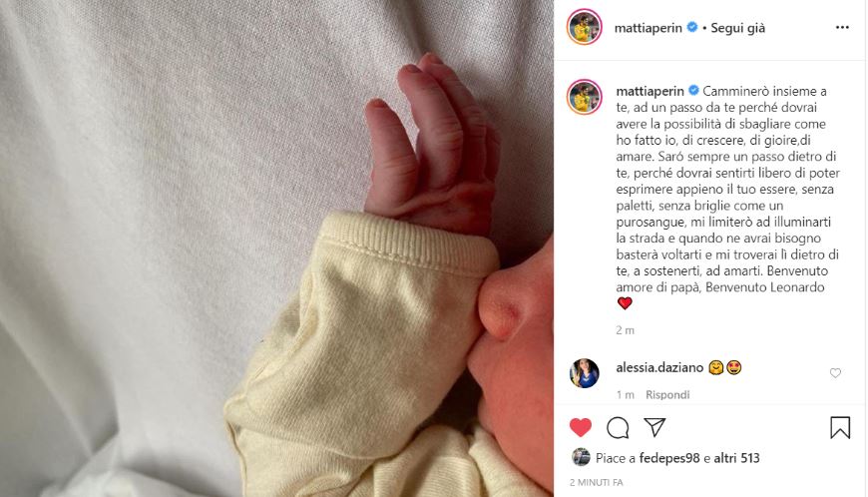Image resolution: width=868 pixels, height=497 pixels.
Task: View the altri 513 likes list
Action: pyautogui.click(x=736, y=458)
